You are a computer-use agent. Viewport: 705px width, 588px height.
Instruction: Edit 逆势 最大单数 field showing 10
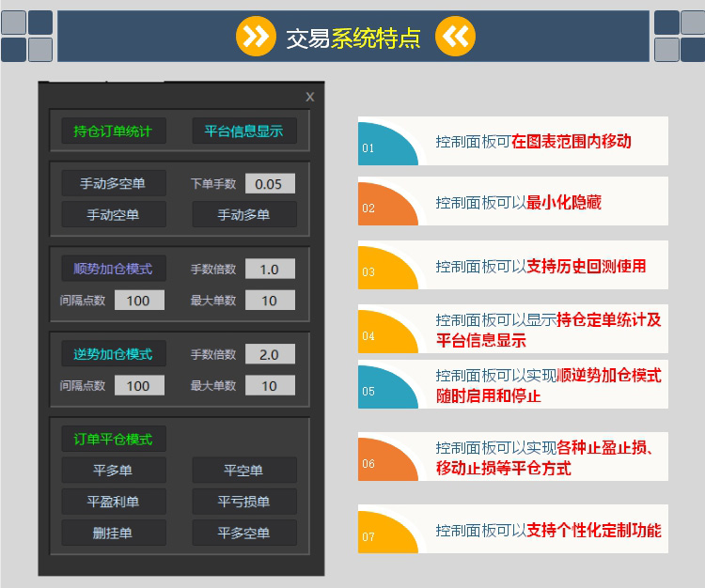270,385
